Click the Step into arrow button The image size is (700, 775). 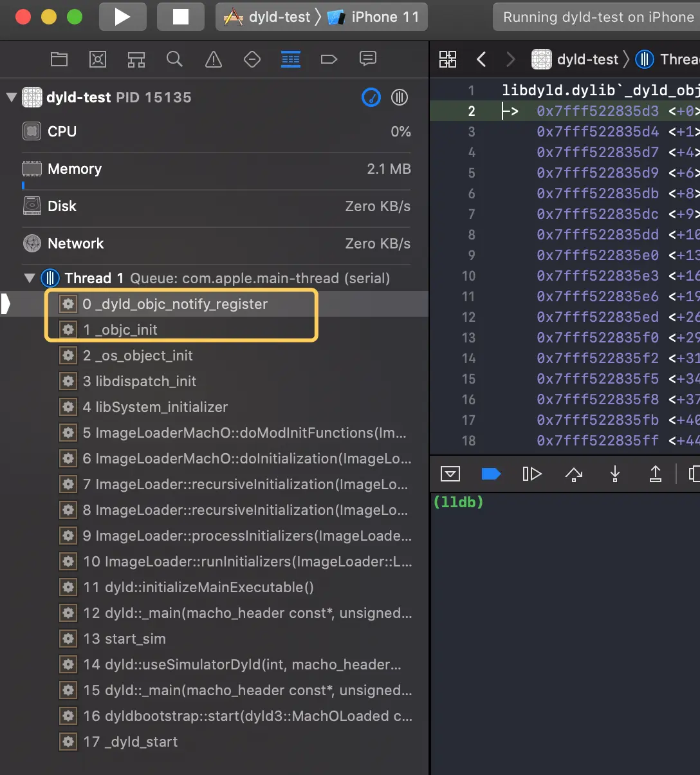[x=614, y=474]
